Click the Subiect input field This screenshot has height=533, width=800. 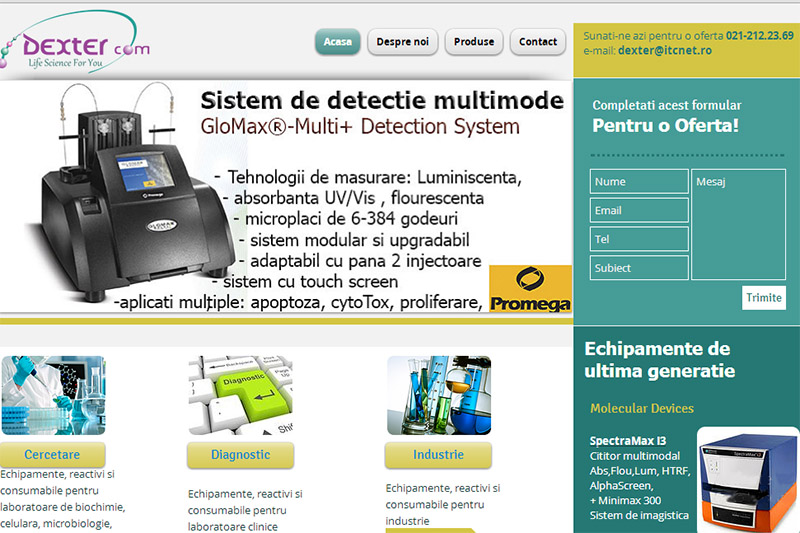pos(638,268)
